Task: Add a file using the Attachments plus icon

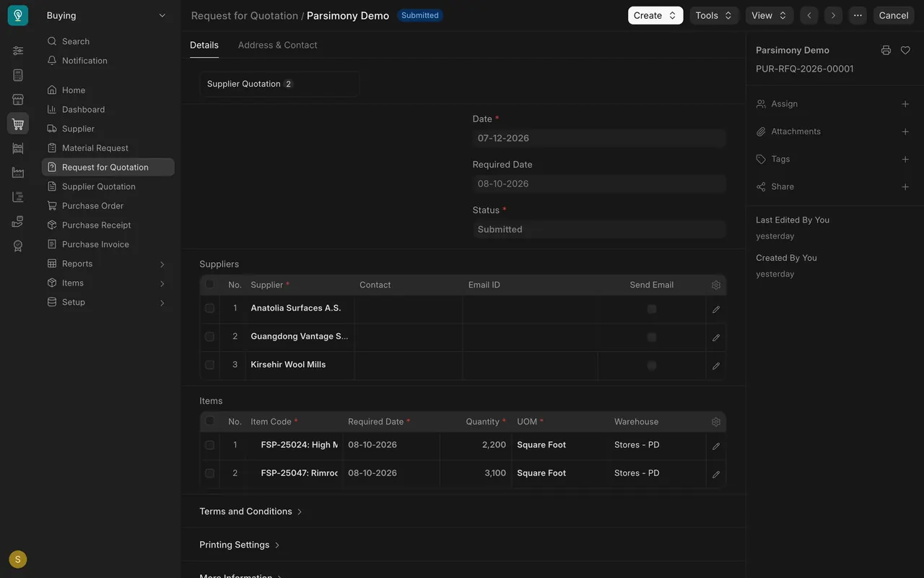Action: point(905,131)
